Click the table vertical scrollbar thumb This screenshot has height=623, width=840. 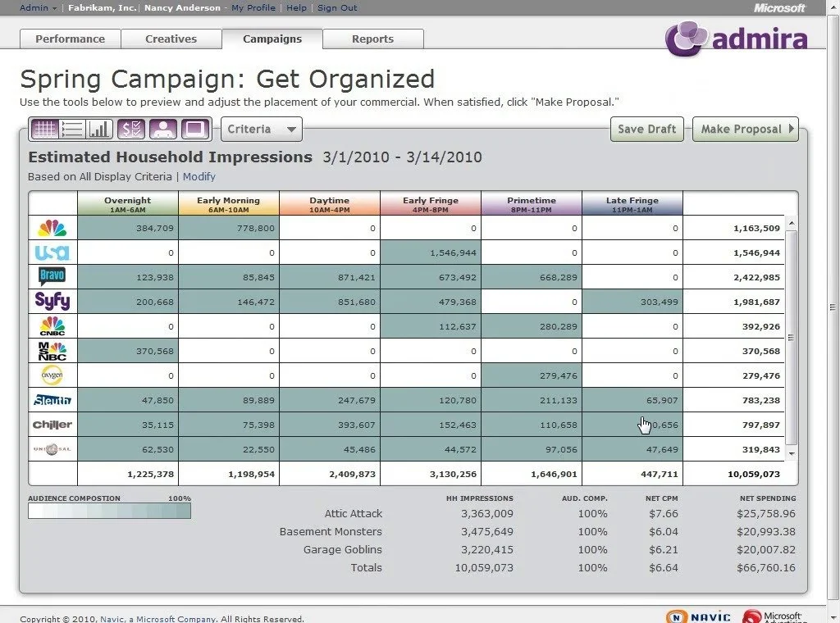click(x=792, y=337)
